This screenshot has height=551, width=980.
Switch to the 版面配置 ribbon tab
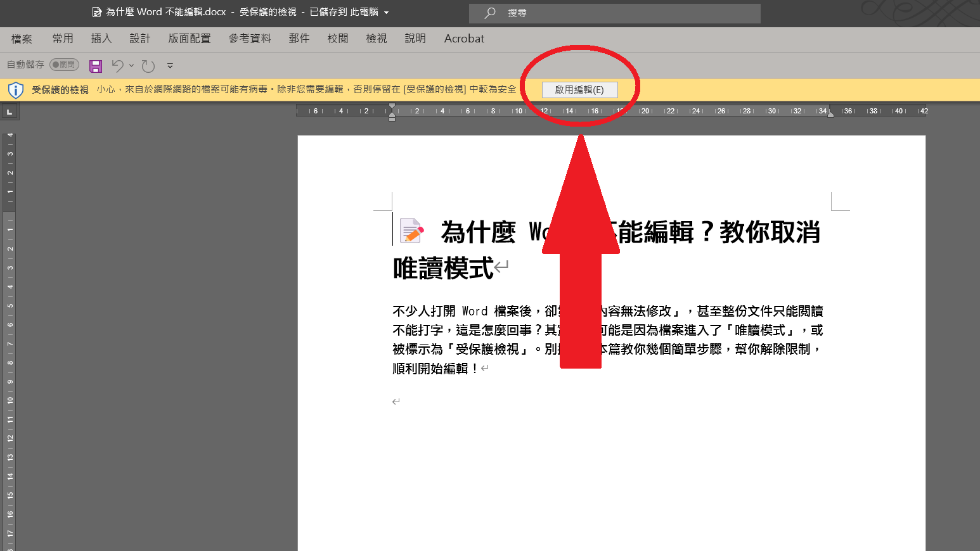pyautogui.click(x=190, y=39)
